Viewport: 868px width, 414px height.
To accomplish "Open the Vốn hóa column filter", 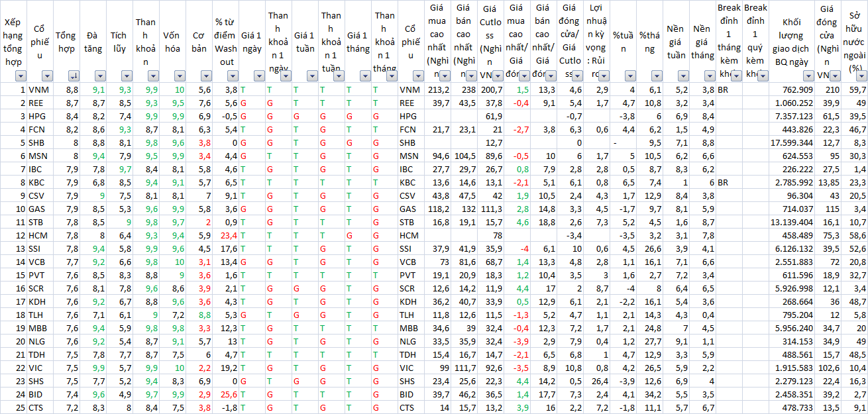I will [x=180, y=76].
